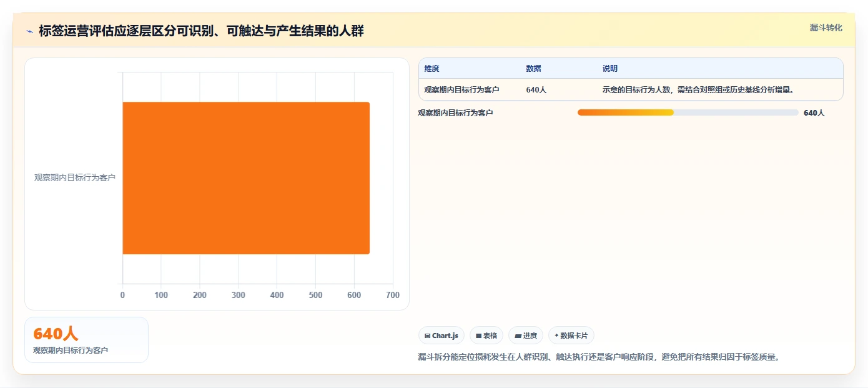Click the 640人 value next to the progress bar
The image size is (868, 388).
tap(814, 113)
